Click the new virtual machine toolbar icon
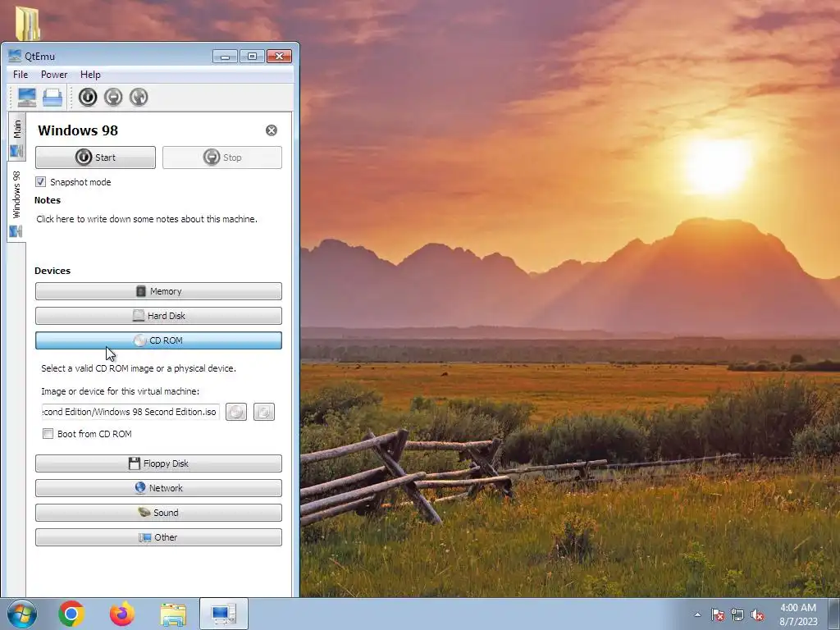The height and width of the screenshot is (630, 840). tap(27, 97)
